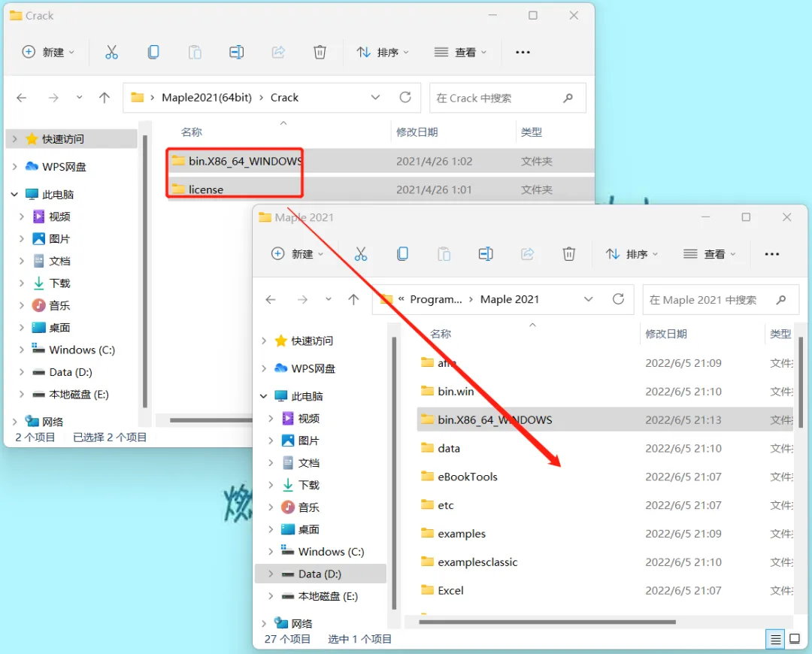
Task: Open the 排序 sort menu in Crack window
Action: [383, 53]
